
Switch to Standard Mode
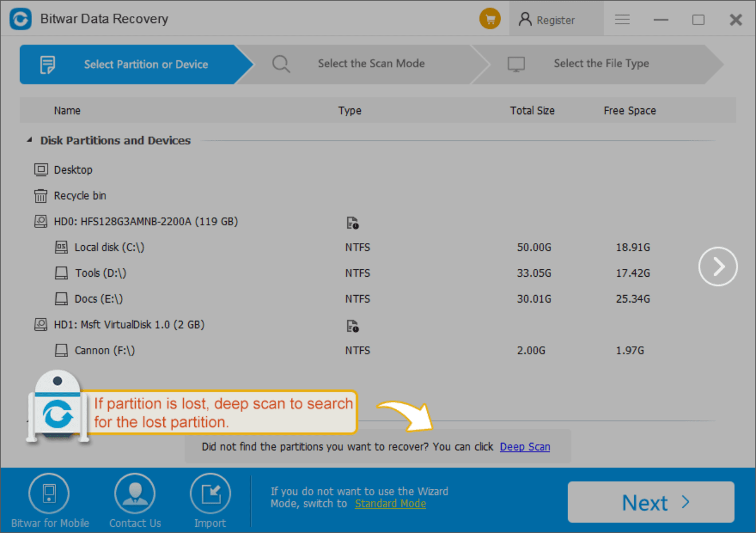click(x=390, y=504)
